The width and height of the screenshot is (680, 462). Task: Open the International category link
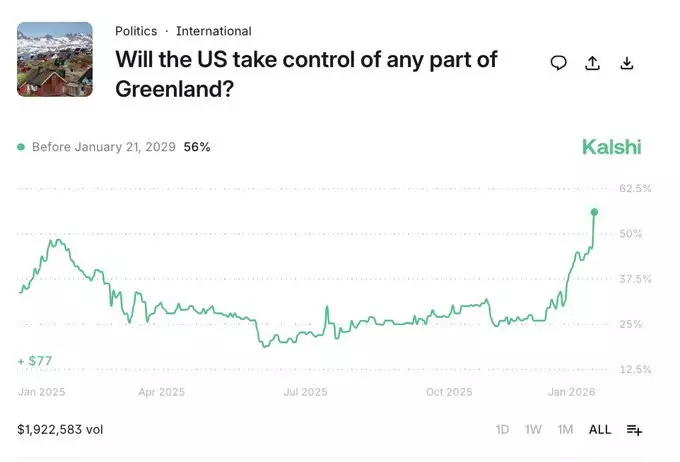(214, 31)
